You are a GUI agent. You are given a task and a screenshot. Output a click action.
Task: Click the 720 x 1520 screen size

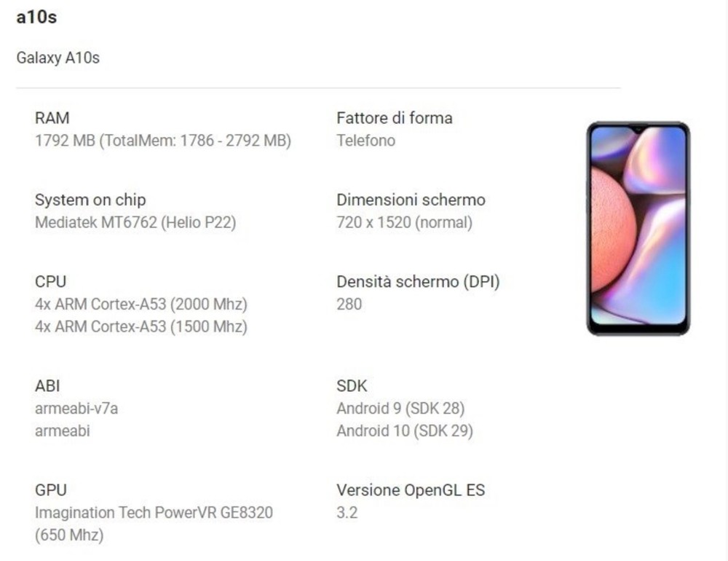pyautogui.click(x=404, y=222)
